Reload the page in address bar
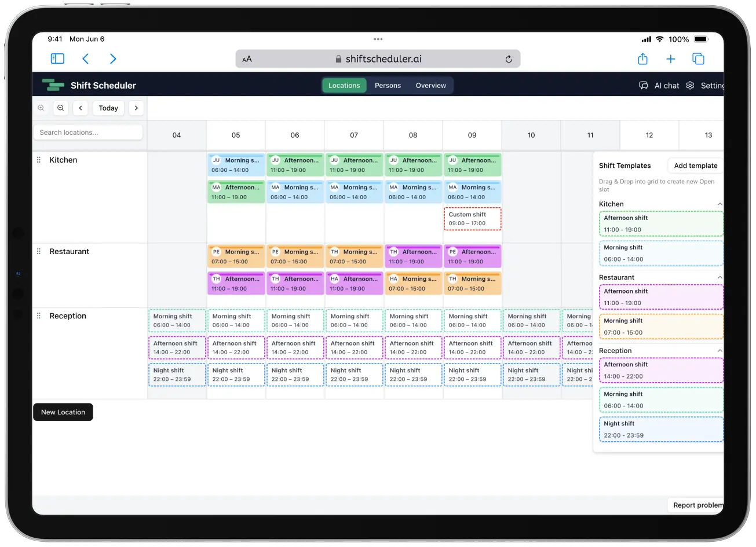The width and height of the screenshot is (756, 547). (509, 58)
